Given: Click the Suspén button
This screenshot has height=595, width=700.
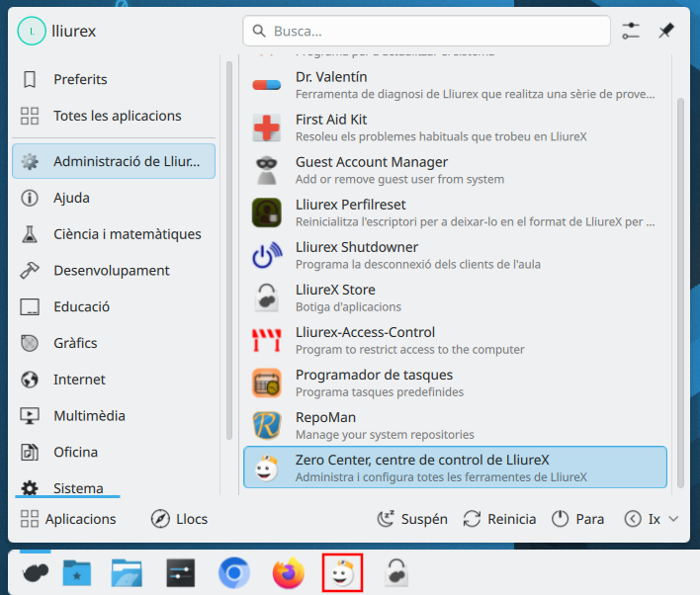Looking at the screenshot, I should coord(412,519).
